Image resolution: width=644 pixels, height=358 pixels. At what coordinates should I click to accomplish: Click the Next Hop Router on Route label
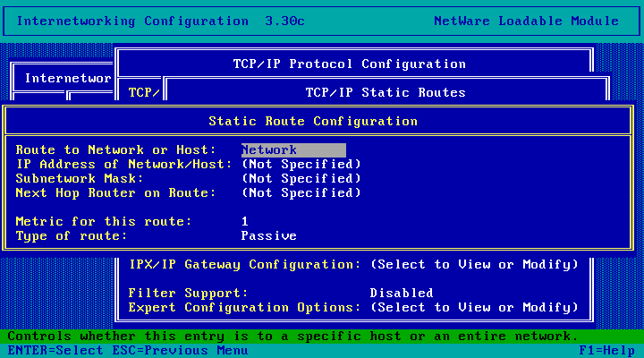pos(115,192)
